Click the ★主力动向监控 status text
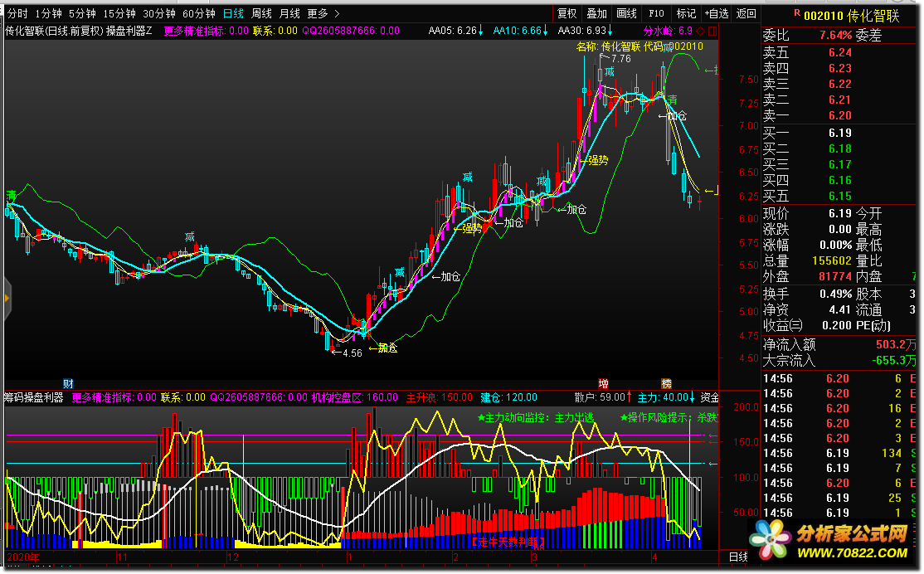 535,417
